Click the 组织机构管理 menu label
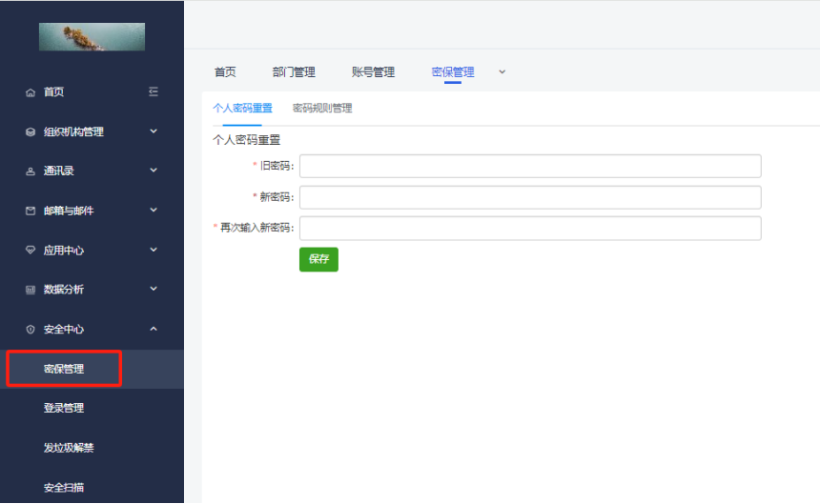821x504 pixels. [x=73, y=131]
